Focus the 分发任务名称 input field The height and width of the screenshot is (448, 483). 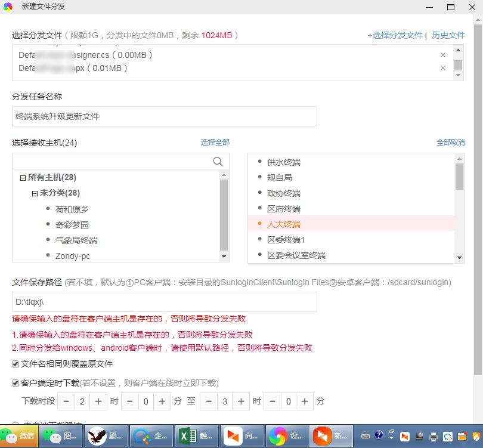point(165,116)
